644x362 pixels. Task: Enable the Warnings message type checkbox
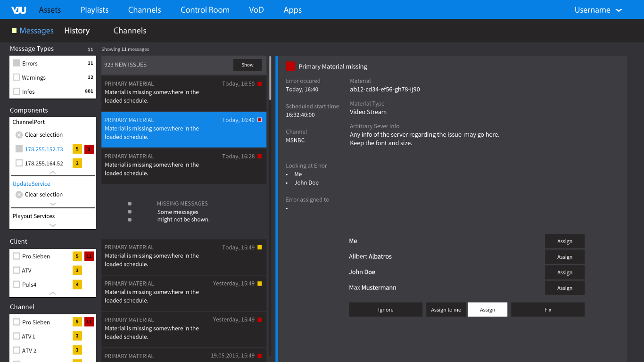click(17, 78)
